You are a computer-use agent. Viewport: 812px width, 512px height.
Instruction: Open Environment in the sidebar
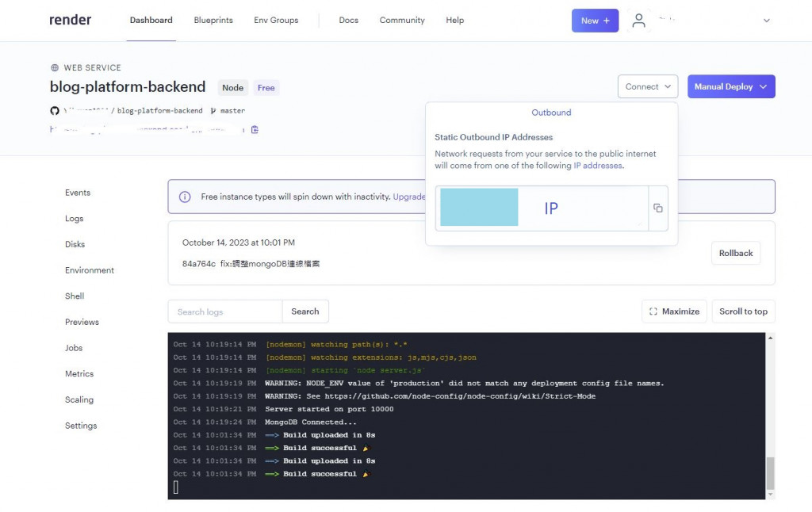[x=89, y=270]
